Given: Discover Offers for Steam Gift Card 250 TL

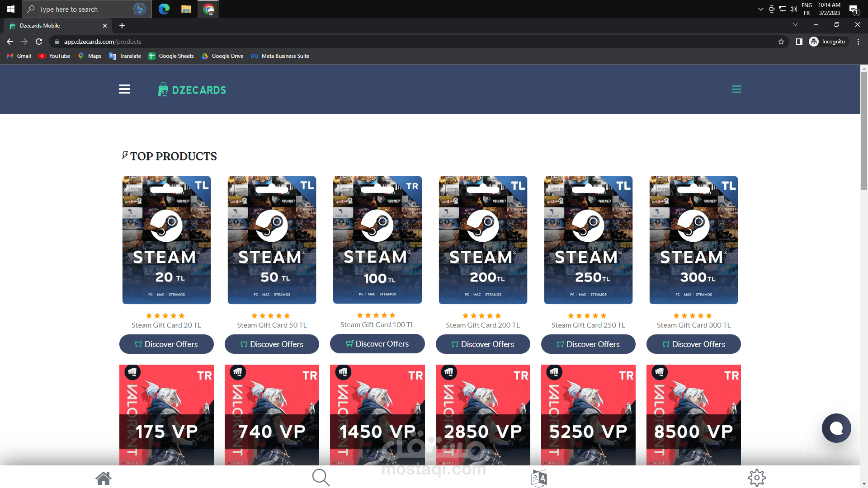Looking at the screenshot, I should pos(588,344).
